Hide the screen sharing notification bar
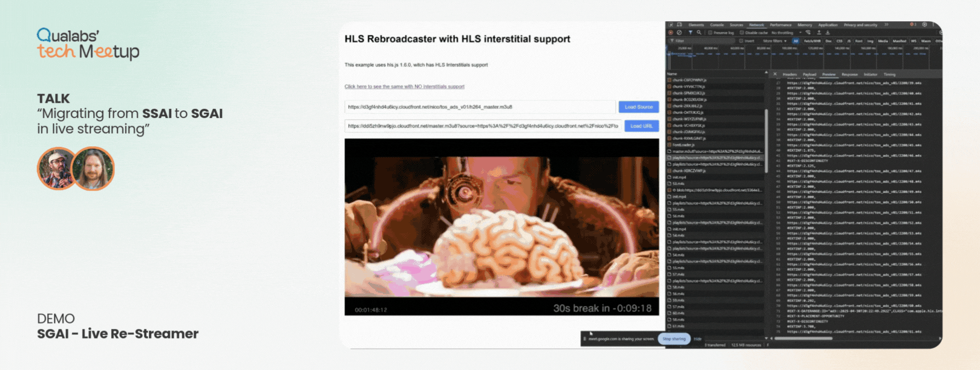The width and height of the screenshot is (980, 370). (697, 339)
